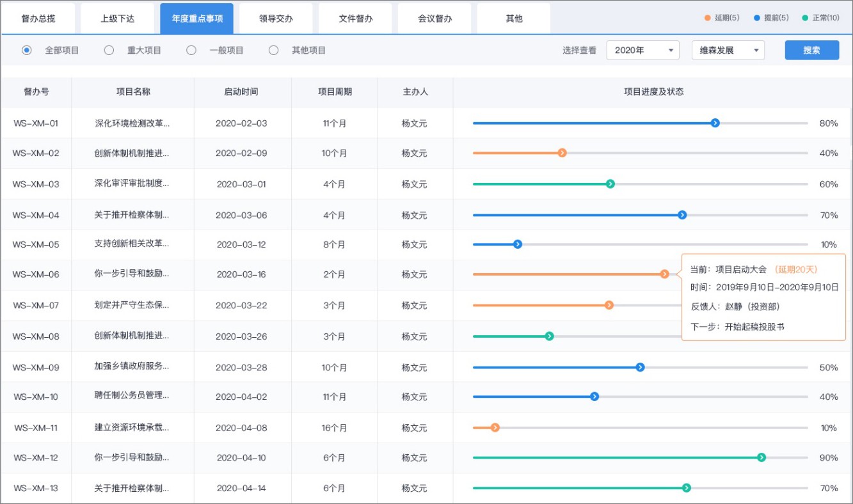Switch to the 文件督办 tab

click(355, 19)
